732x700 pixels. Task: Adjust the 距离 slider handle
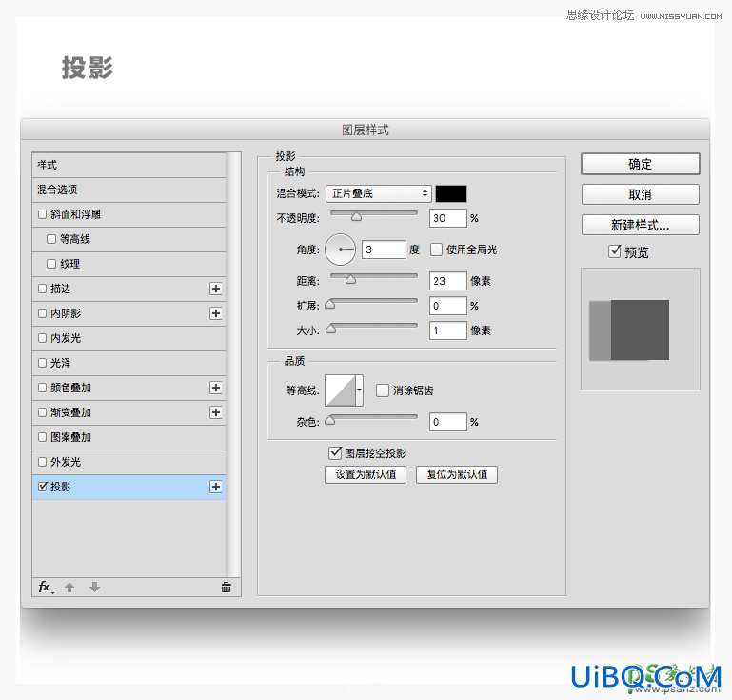pyautogui.click(x=350, y=279)
